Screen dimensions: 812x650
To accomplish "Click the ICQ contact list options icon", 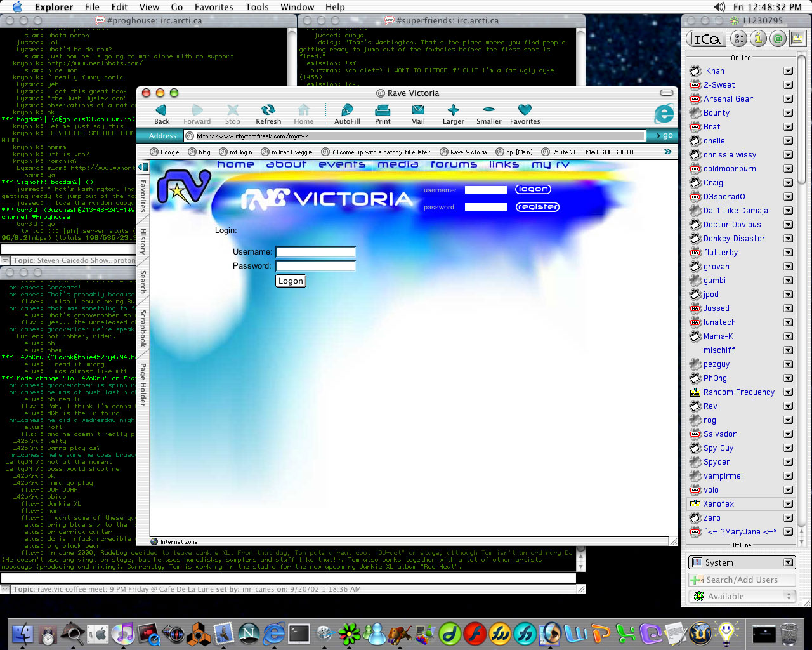I will (738, 39).
